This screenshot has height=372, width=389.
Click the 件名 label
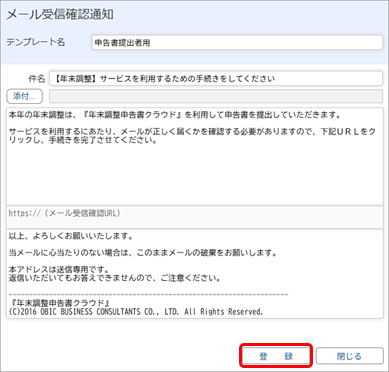tap(36, 79)
